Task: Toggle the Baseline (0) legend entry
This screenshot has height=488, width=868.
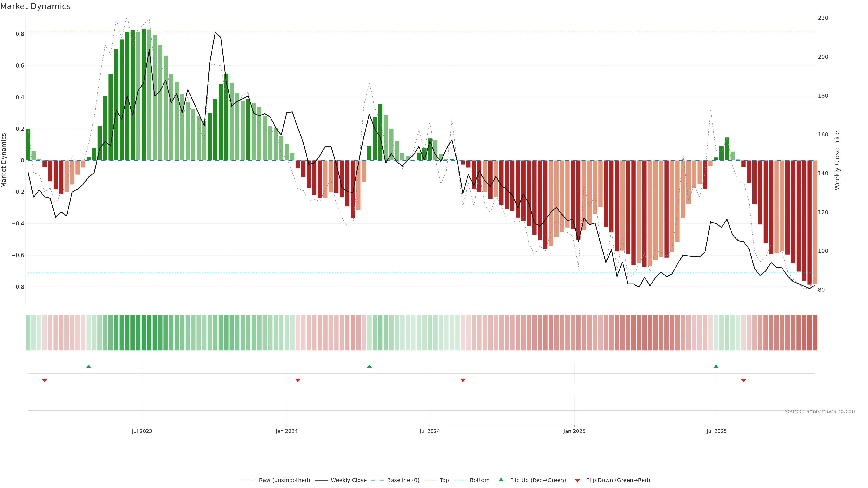Action: point(403,480)
